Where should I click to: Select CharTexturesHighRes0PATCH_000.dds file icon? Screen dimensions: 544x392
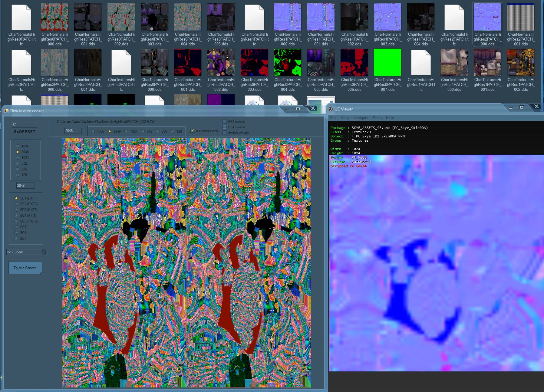[154, 62]
